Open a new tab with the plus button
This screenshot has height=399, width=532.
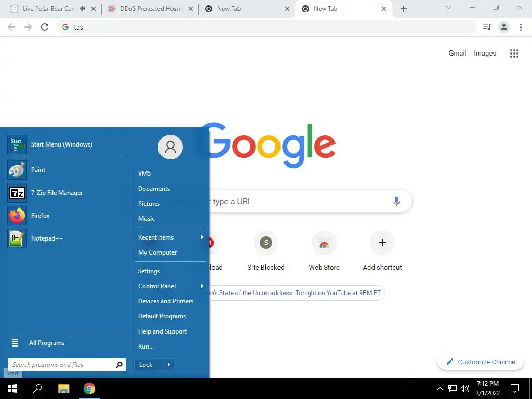click(403, 9)
